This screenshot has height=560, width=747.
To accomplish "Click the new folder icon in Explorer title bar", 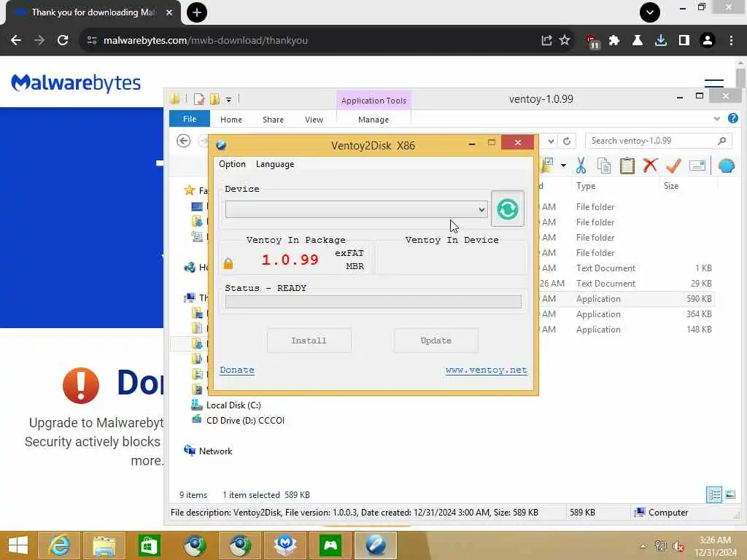I will tap(215, 99).
